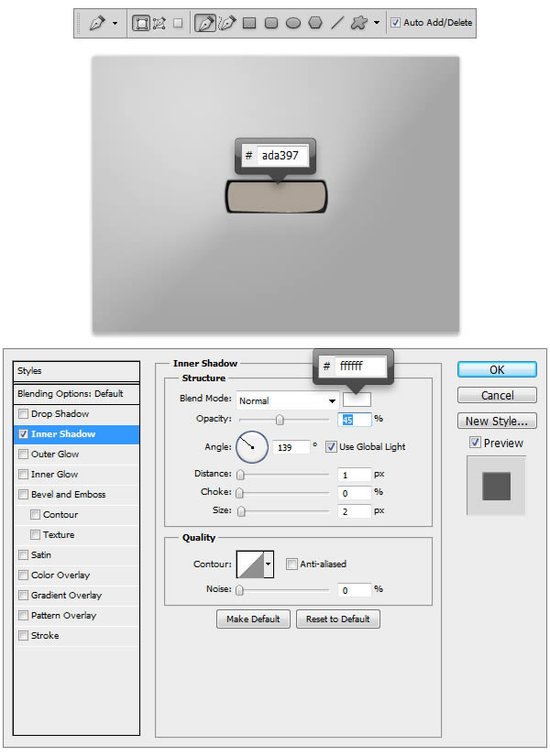Select the Polygon shape tool
This screenshot has width=550, height=756.
(x=315, y=23)
